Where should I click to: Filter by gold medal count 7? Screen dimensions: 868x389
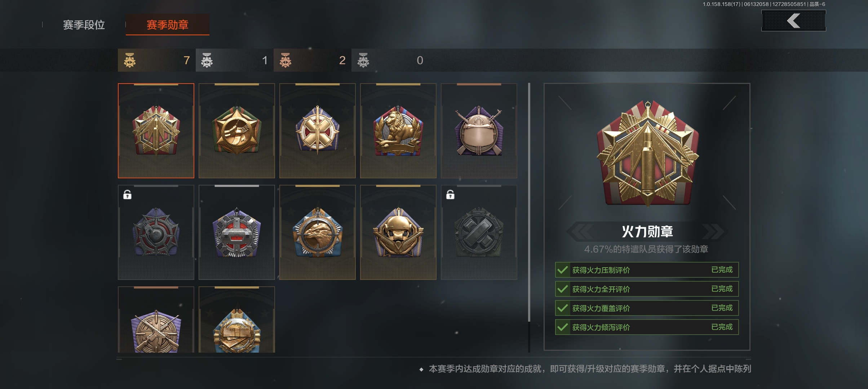point(157,60)
